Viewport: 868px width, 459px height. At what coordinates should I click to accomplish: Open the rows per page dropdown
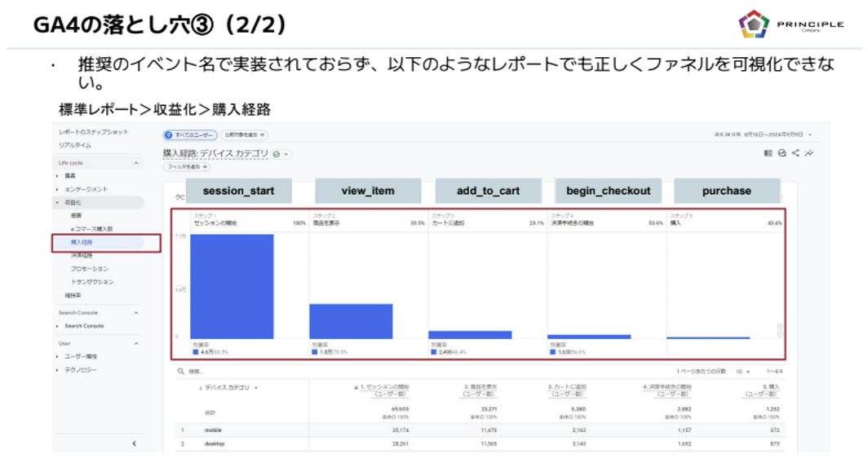click(x=744, y=371)
